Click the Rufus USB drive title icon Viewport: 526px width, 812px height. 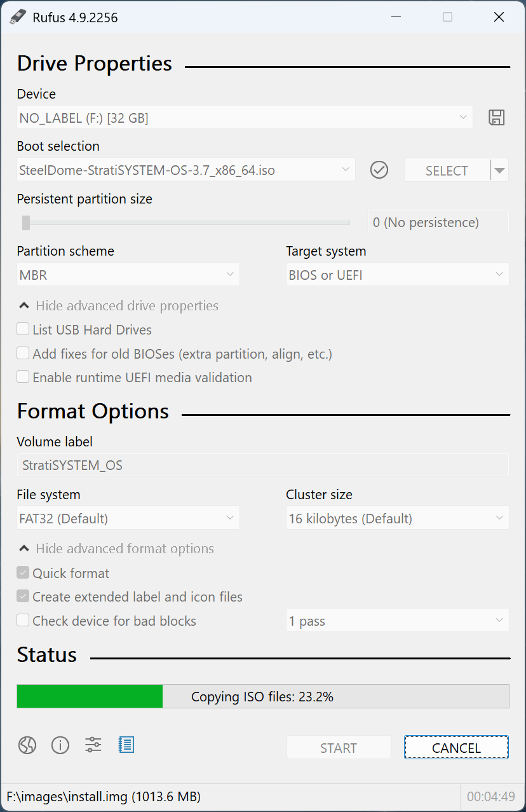pos(18,17)
